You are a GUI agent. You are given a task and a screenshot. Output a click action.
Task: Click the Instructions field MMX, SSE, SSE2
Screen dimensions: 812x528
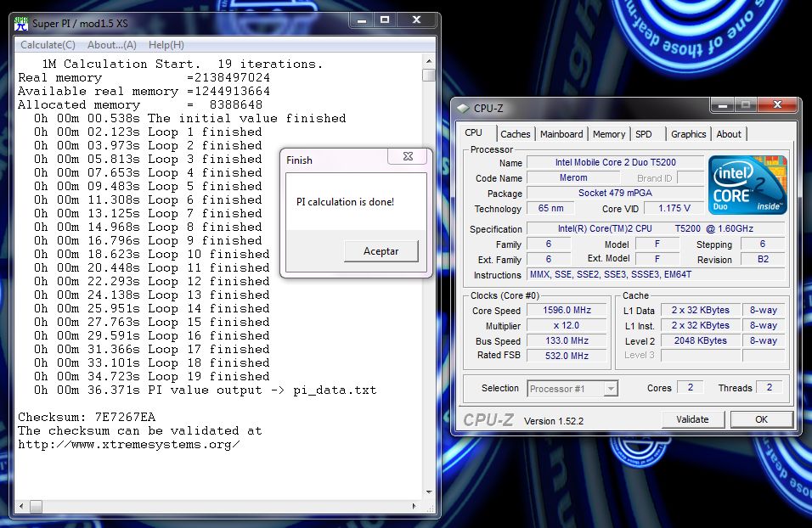point(656,274)
